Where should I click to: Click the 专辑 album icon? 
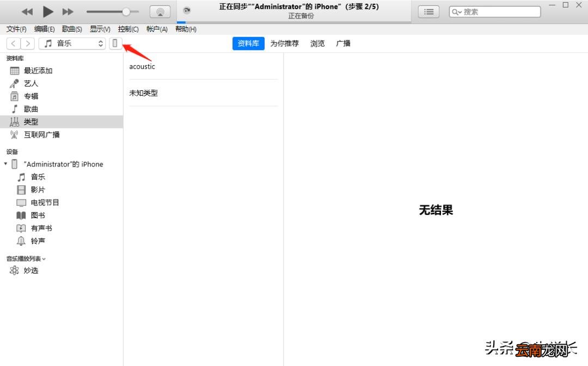(x=14, y=96)
